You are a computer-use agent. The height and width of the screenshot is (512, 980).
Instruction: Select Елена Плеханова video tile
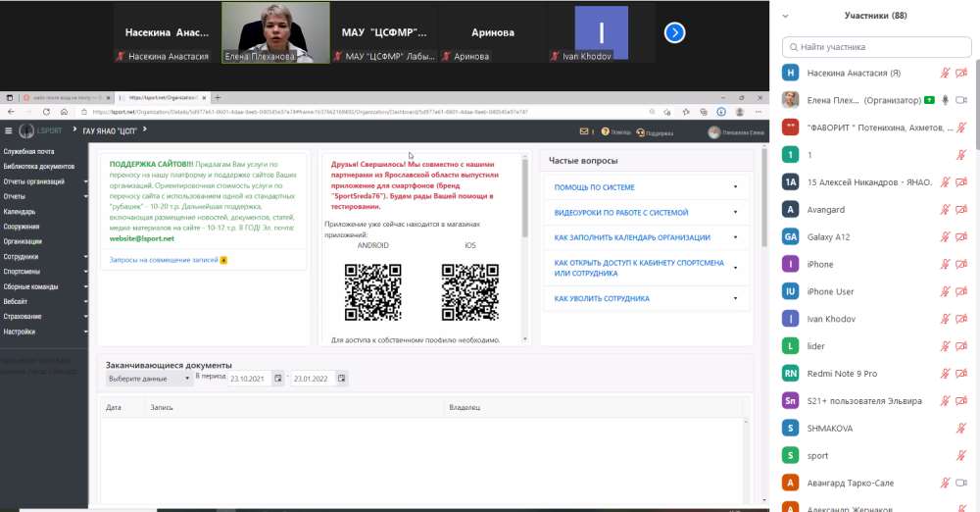275,32
